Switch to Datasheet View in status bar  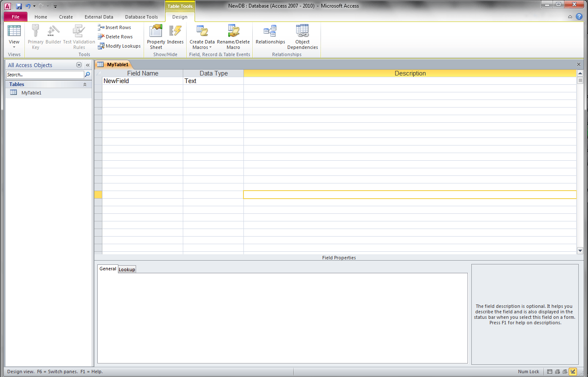[x=550, y=372]
